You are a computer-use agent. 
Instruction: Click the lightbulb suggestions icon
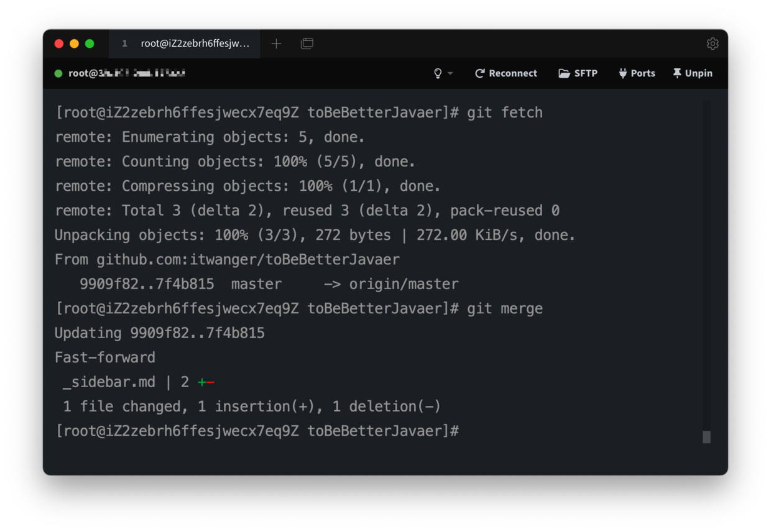(438, 73)
